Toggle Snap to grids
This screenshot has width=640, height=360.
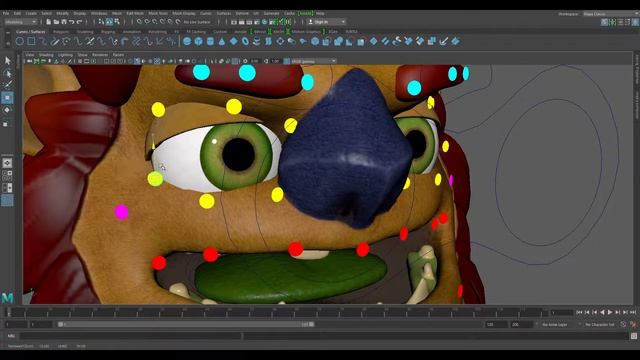[139, 22]
